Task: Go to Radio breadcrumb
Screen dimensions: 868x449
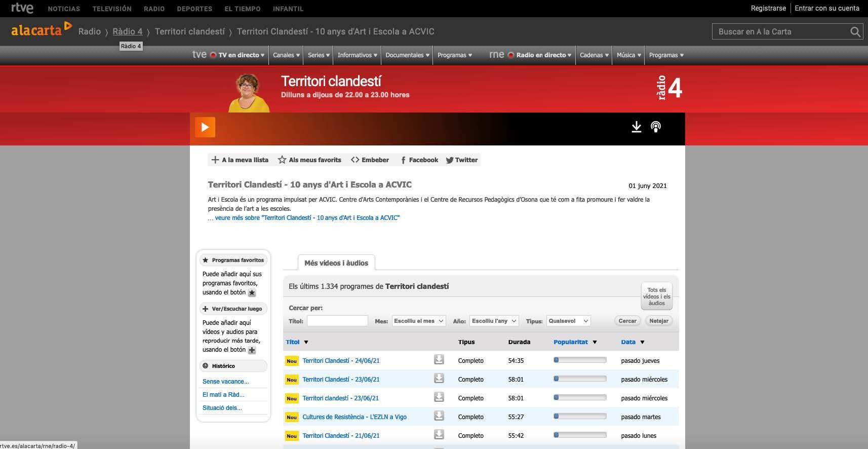Action: 90,31
